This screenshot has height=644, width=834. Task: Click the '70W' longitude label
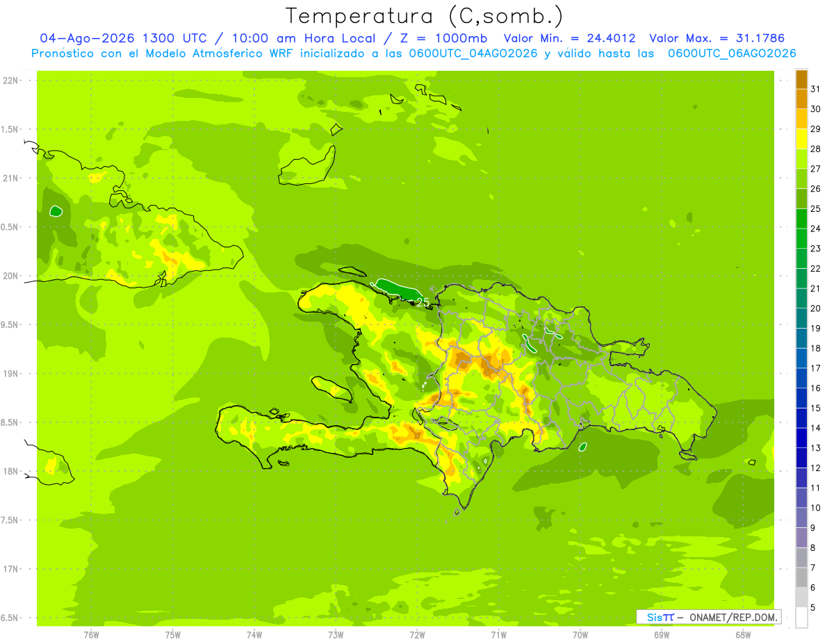click(580, 635)
